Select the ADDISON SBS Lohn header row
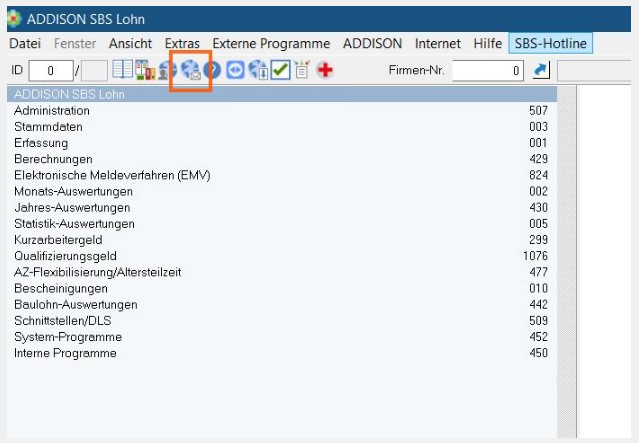The image size is (639, 443). (282, 94)
